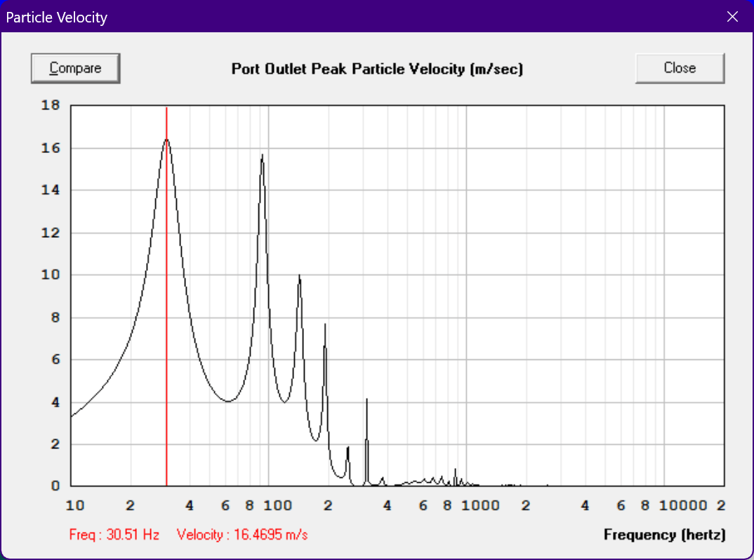Click the 'Particle Velocity' window title

coord(56,18)
